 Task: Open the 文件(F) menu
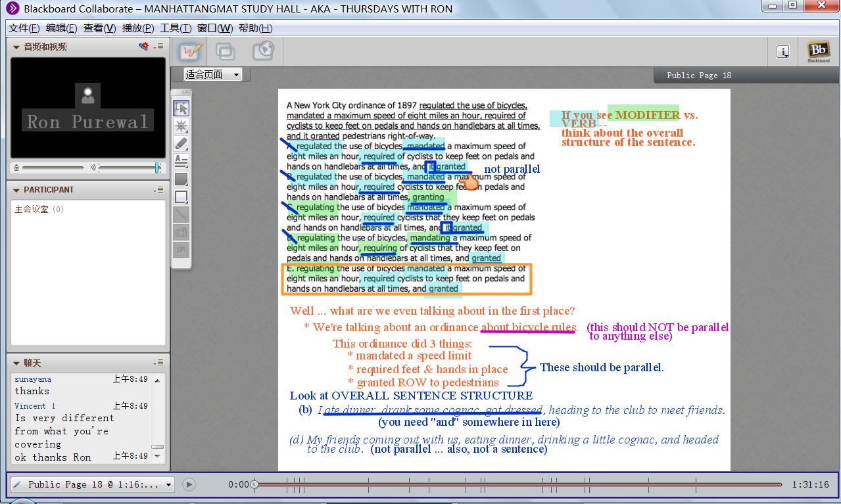click(x=24, y=28)
